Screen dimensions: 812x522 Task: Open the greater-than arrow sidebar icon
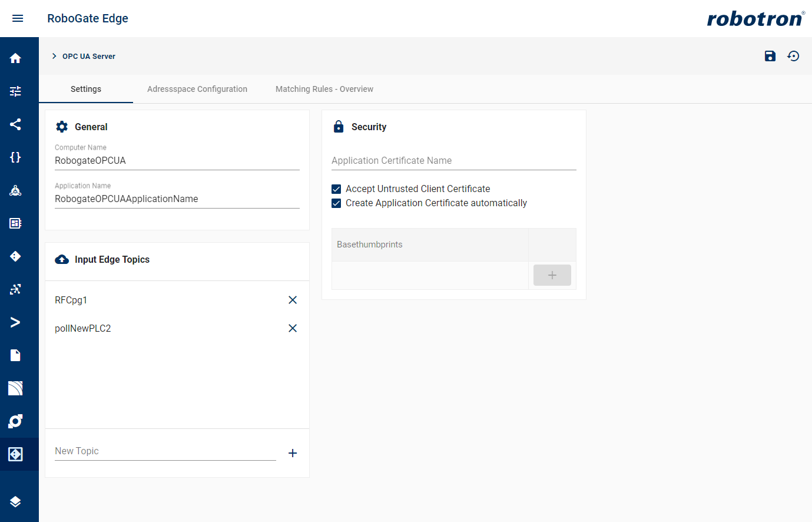coord(15,322)
